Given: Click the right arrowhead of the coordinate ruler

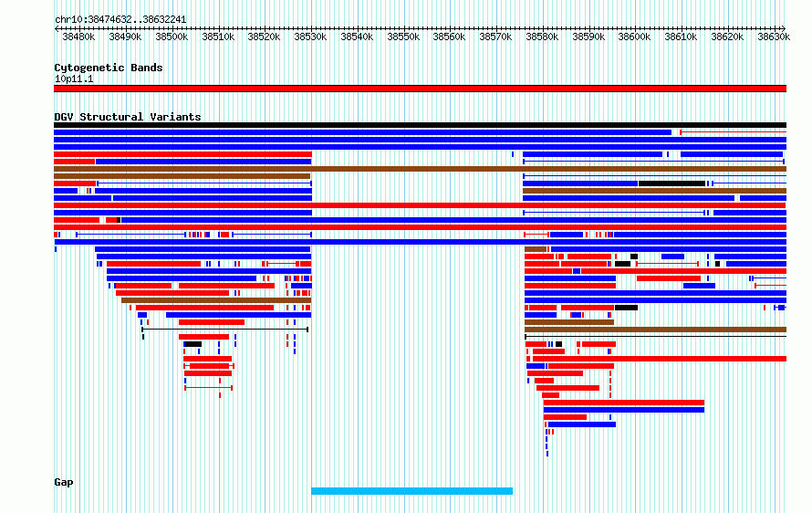Looking at the screenshot, I should [x=784, y=28].
